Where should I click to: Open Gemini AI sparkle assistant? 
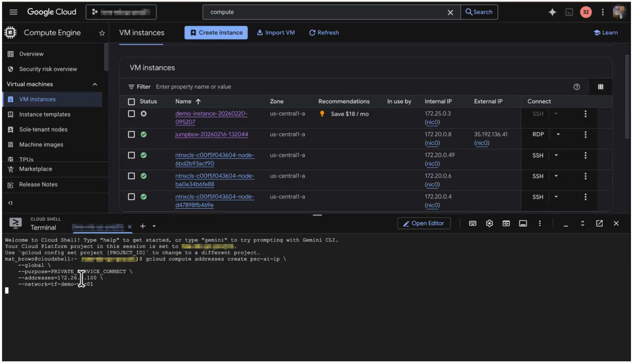(552, 12)
